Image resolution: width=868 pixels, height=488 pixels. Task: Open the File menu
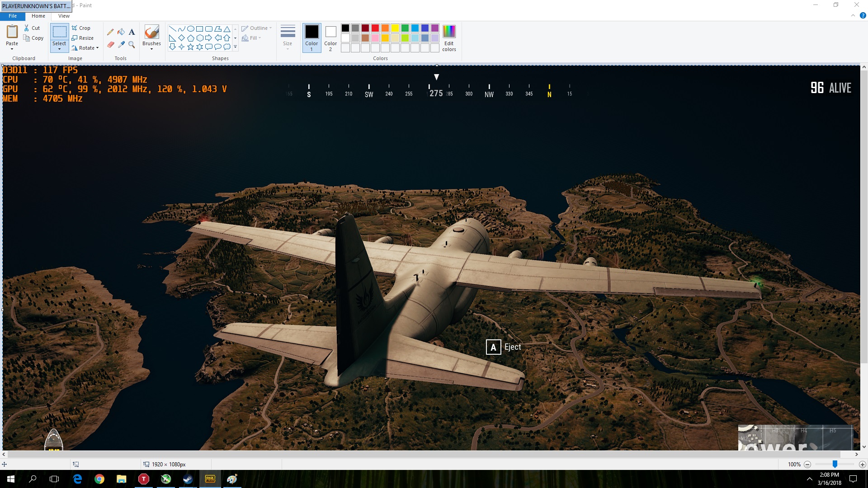pyautogui.click(x=13, y=16)
